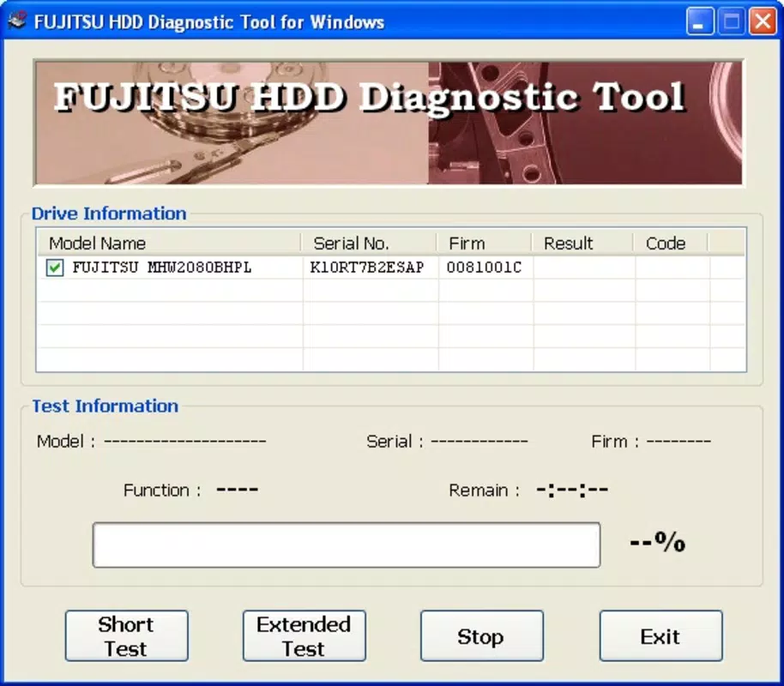Click the Test Information group label
Screen dimensions: 784x686
point(105,406)
